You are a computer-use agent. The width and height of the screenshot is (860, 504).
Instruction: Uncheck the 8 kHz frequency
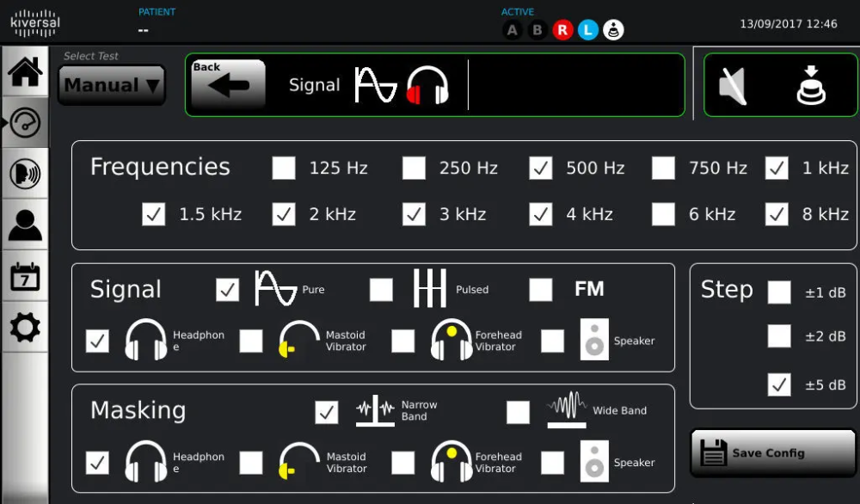pos(777,214)
